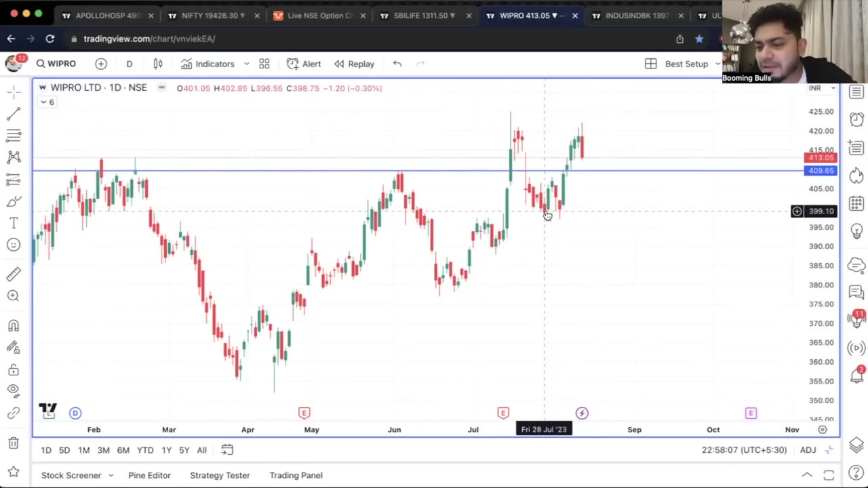
Task: Open the alerts clock icon
Action: [x=856, y=119]
